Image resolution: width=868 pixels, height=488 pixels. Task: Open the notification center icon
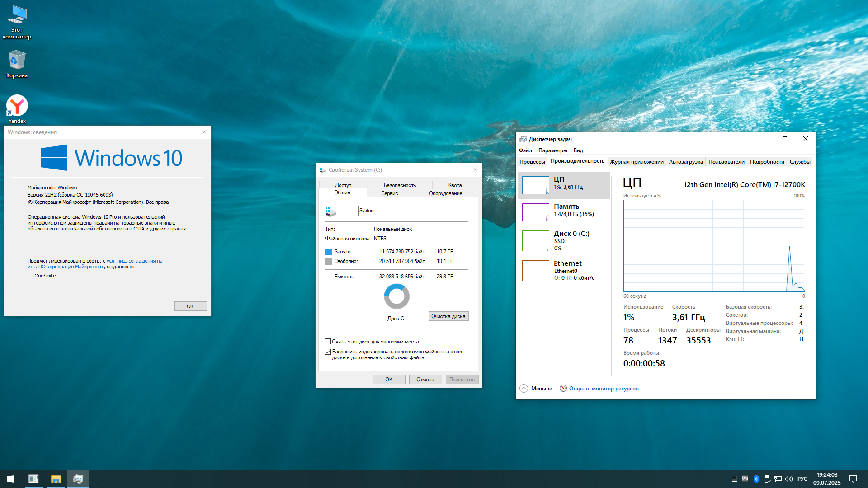(x=853, y=479)
